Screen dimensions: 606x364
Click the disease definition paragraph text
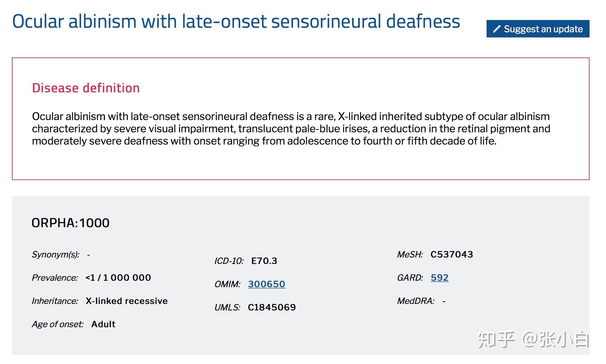click(x=290, y=128)
